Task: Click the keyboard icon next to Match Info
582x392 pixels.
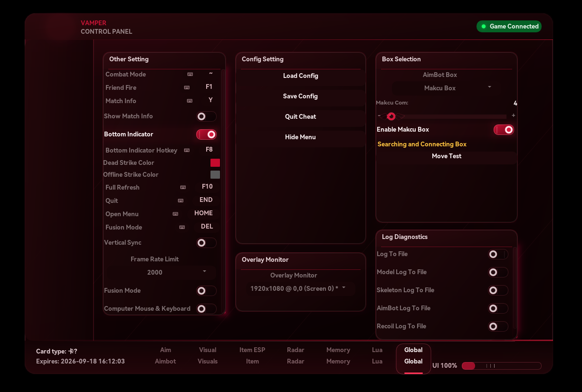Action: coord(190,101)
